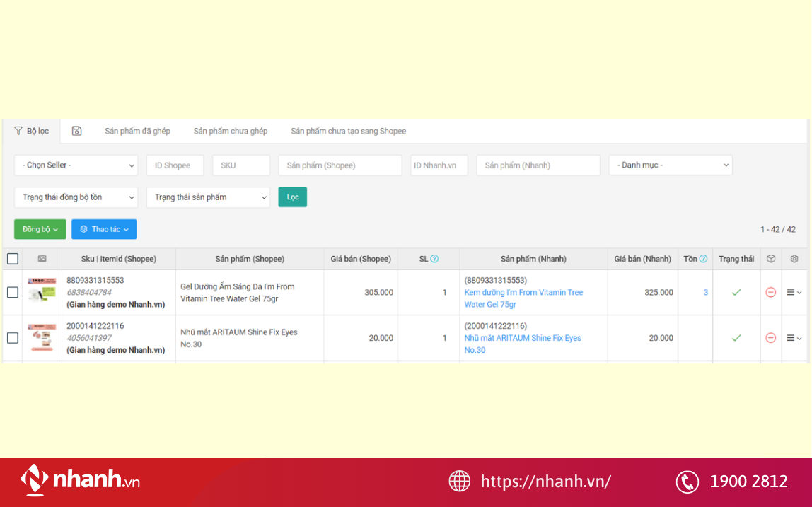The height and width of the screenshot is (507, 812).
Task: Click hotline number 1900 2812
Action: [x=749, y=482]
